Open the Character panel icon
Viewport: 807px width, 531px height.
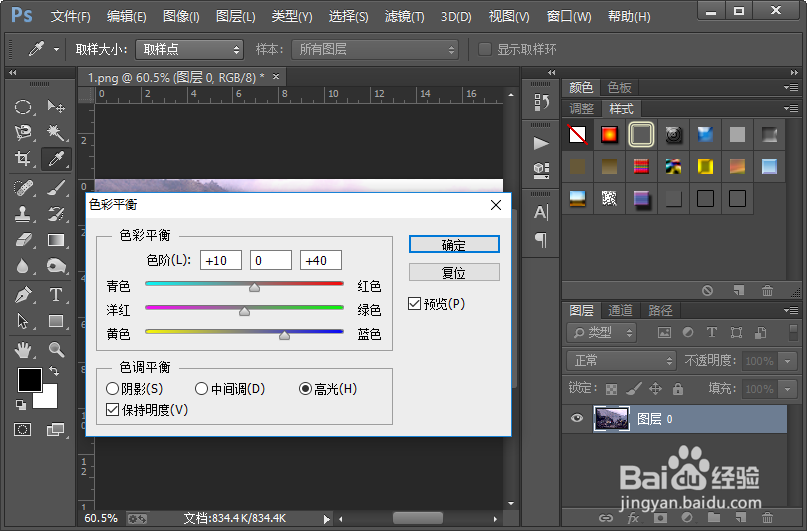(x=541, y=212)
